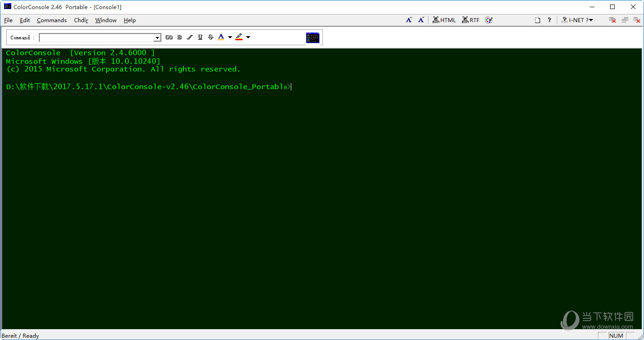Click the console prompt path line
Screen dimensions: 644x340
[x=149, y=87]
